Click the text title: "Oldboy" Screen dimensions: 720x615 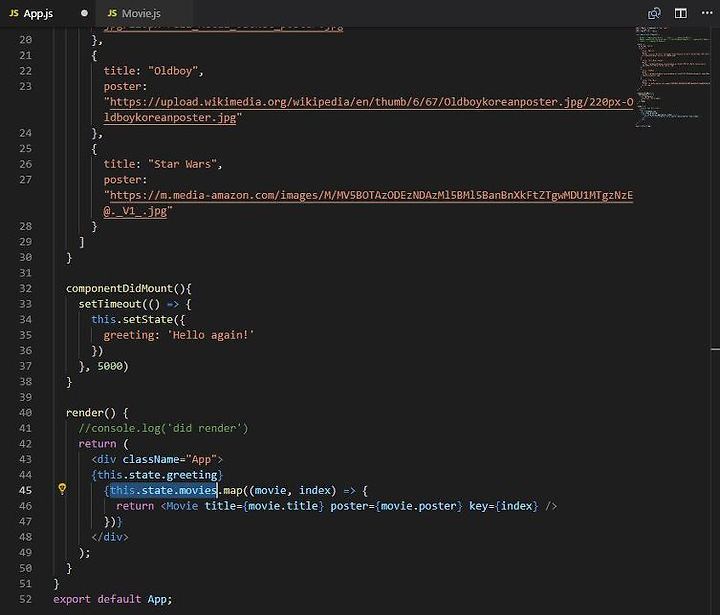[153, 71]
